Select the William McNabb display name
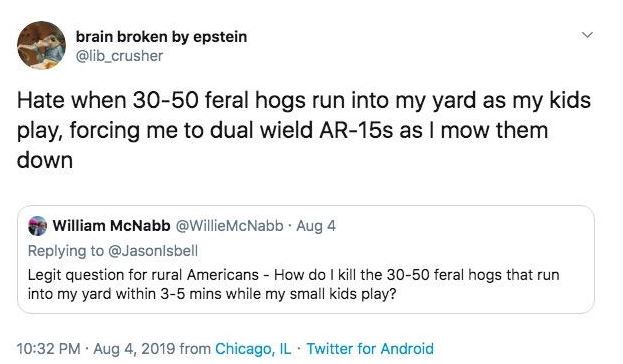Viewport: 623px width, 364px height. pyautogui.click(x=112, y=226)
